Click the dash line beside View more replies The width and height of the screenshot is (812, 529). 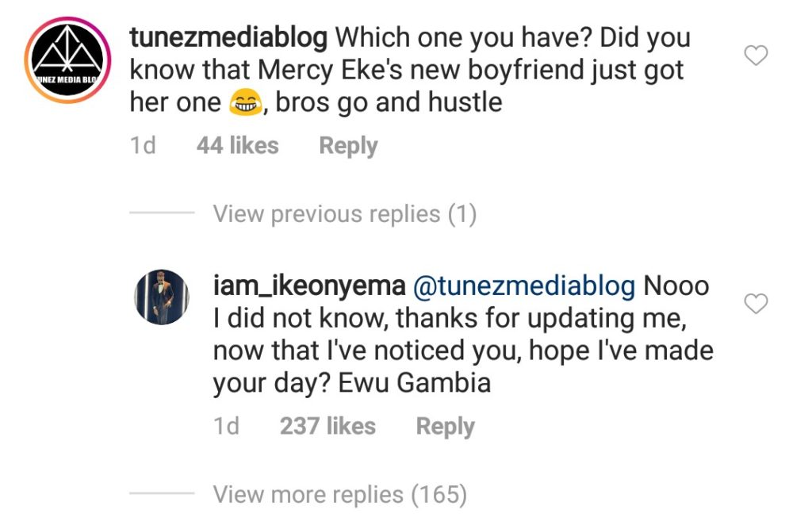click(x=162, y=495)
